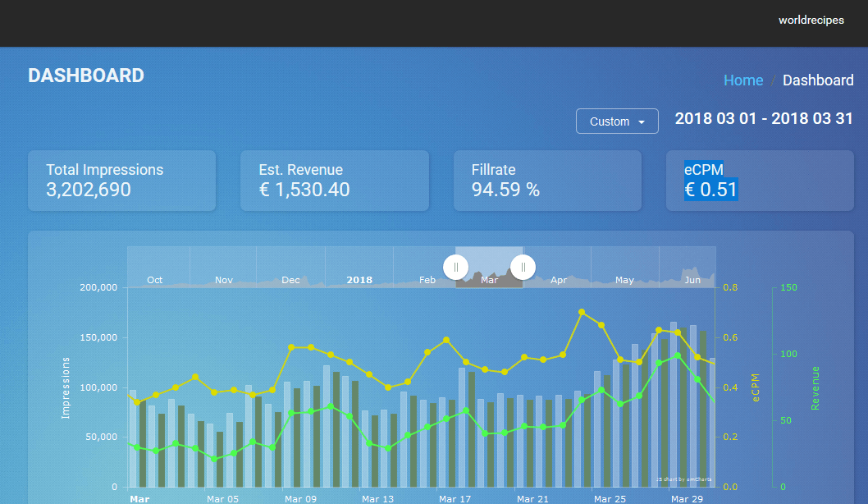Open the worldrecipes account menu
The width and height of the screenshot is (868, 504).
point(811,21)
